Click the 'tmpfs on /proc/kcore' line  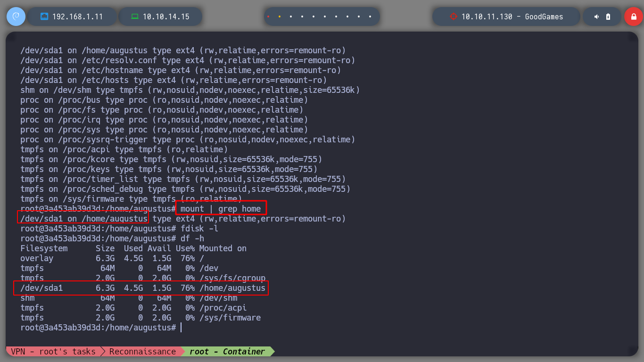click(x=171, y=159)
